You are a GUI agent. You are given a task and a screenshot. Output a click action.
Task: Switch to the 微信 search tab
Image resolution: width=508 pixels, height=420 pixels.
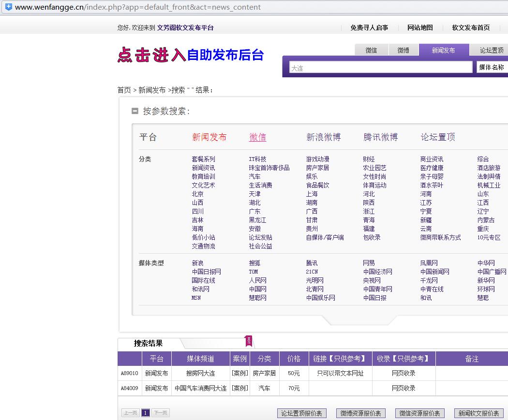pyautogui.click(x=371, y=50)
